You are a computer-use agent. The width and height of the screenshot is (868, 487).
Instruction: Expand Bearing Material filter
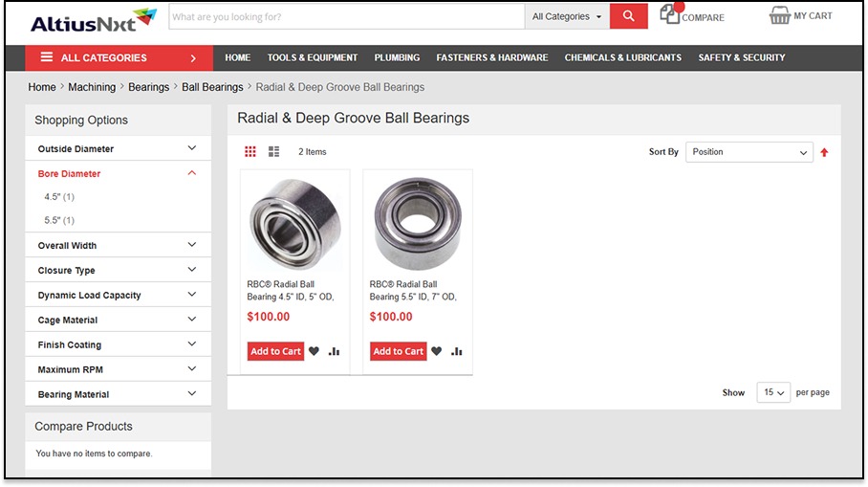[118, 394]
